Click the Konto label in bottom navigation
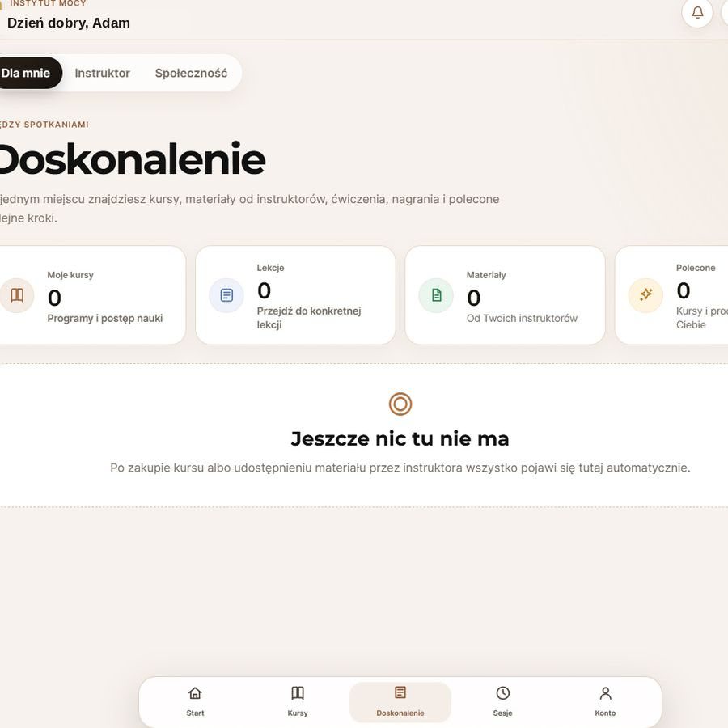The image size is (728, 728). pyautogui.click(x=605, y=713)
